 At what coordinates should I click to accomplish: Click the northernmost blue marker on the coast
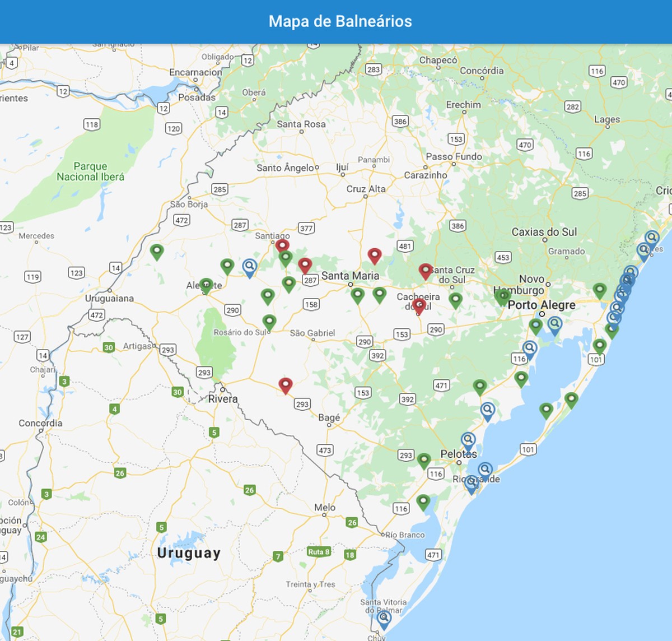[x=651, y=239]
